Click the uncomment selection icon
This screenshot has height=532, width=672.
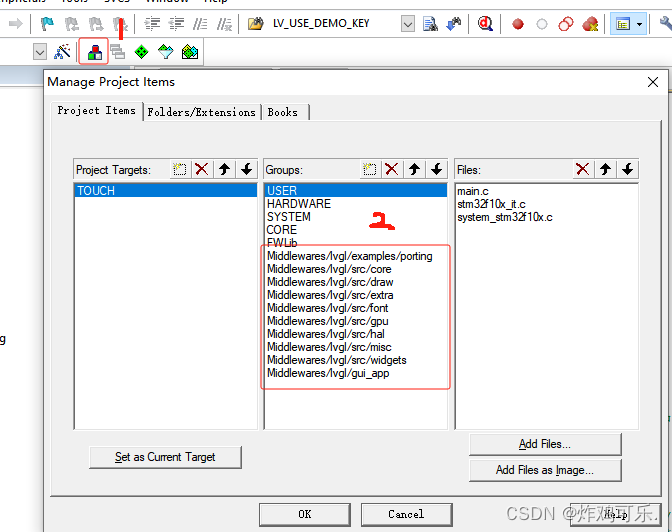(x=224, y=24)
